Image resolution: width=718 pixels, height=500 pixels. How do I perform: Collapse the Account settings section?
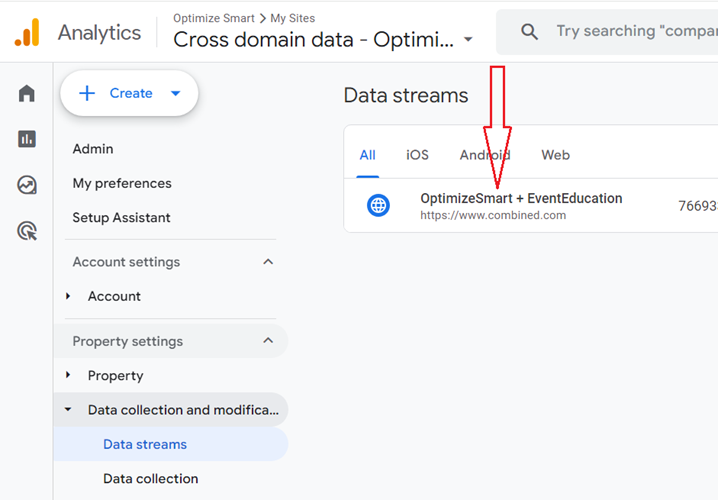(268, 262)
